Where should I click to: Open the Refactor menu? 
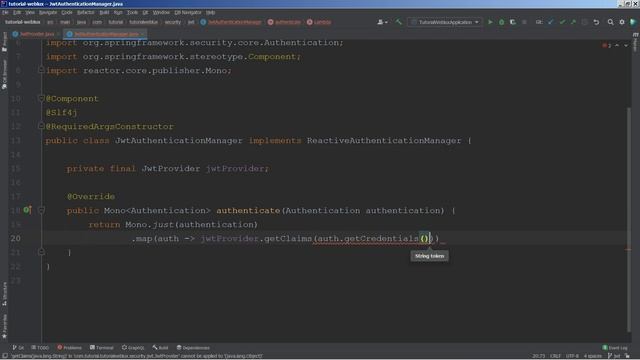tap(86, 13)
